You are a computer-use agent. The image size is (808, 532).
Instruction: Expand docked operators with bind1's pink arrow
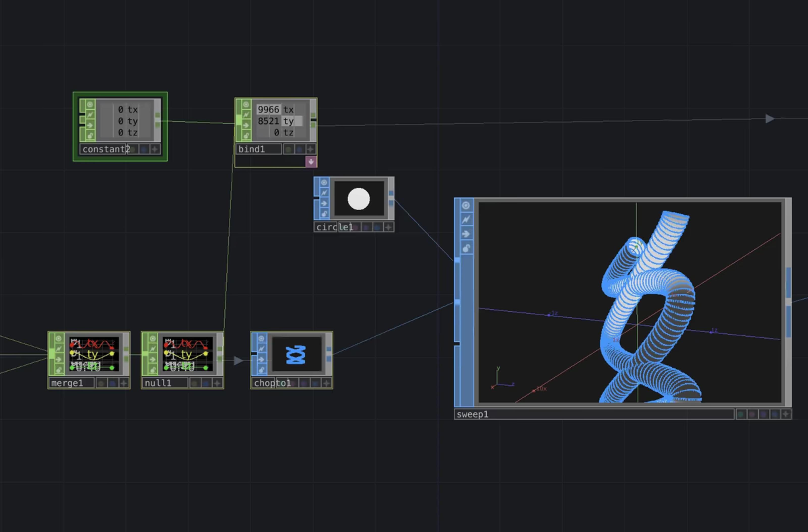[x=311, y=162]
